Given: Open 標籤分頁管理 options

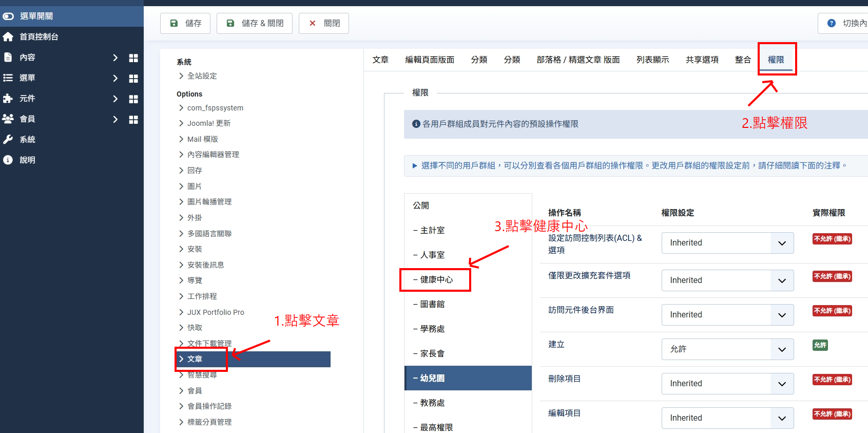Looking at the screenshot, I should (209, 422).
